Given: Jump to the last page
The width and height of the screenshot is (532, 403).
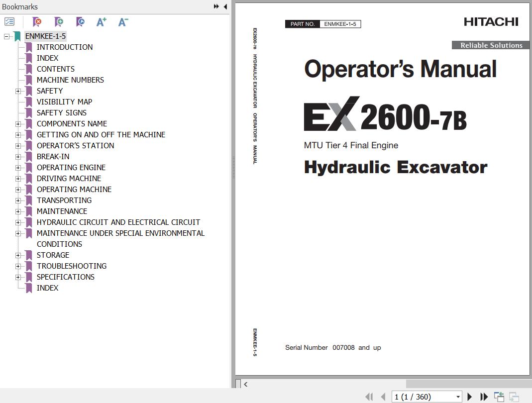Looking at the screenshot, I should click(484, 397).
